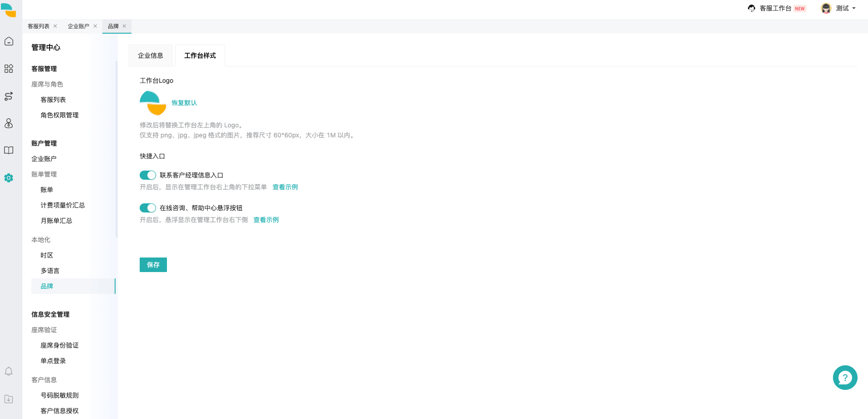The image size is (868, 419).
Task: Disable 在线咨询、帮助中心悬浮按钮 switch
Action: coord(148,208)
